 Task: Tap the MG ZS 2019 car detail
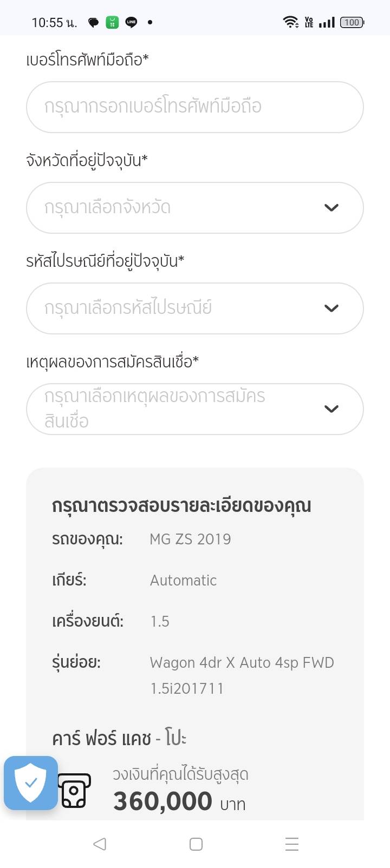pyautogui.click(x=190, y=539)
